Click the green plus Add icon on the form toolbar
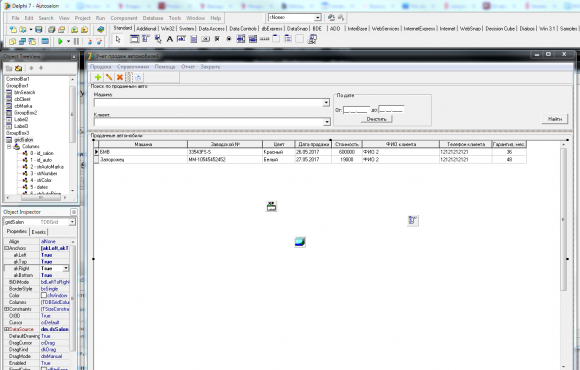 coord(98,77)
